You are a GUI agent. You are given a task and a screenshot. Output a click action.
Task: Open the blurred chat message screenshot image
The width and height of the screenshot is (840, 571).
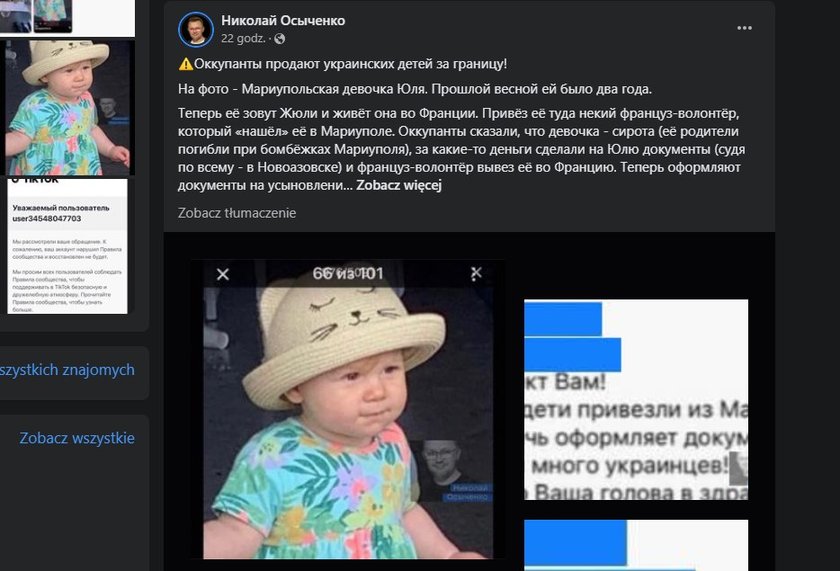tap(636, 400)
